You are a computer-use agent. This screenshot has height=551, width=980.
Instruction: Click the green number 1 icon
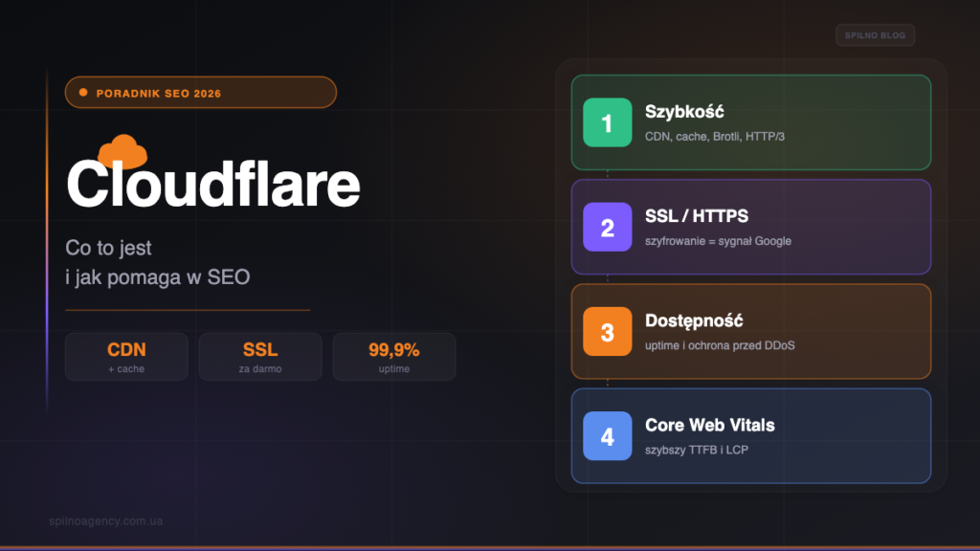tap(607, 122)
